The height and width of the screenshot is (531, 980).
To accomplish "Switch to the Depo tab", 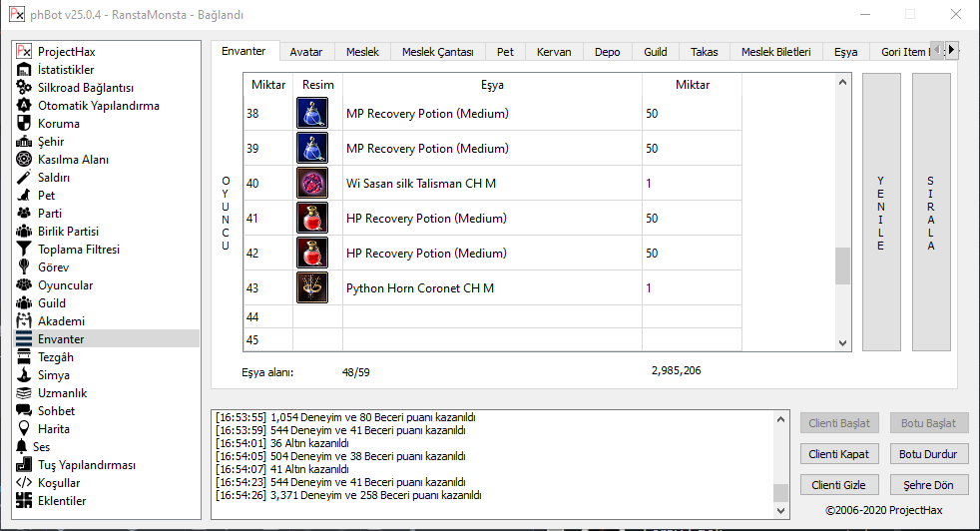I will 607,52.
